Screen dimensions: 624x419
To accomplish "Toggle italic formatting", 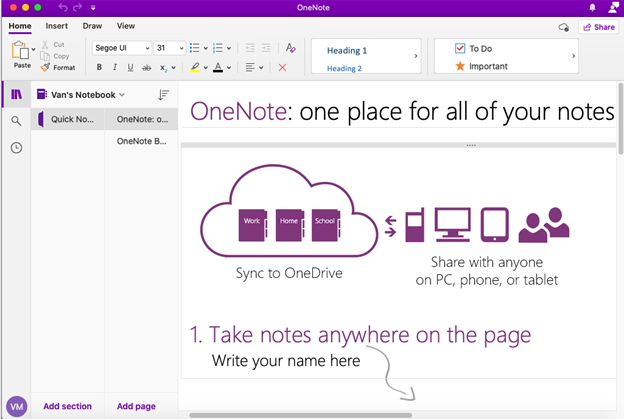I will (115, 68).
